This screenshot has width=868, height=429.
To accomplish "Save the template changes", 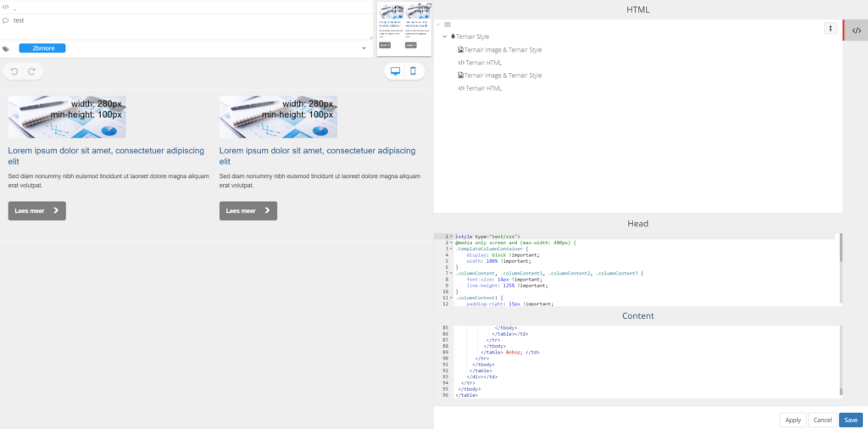I will click(x=851, y=421).
